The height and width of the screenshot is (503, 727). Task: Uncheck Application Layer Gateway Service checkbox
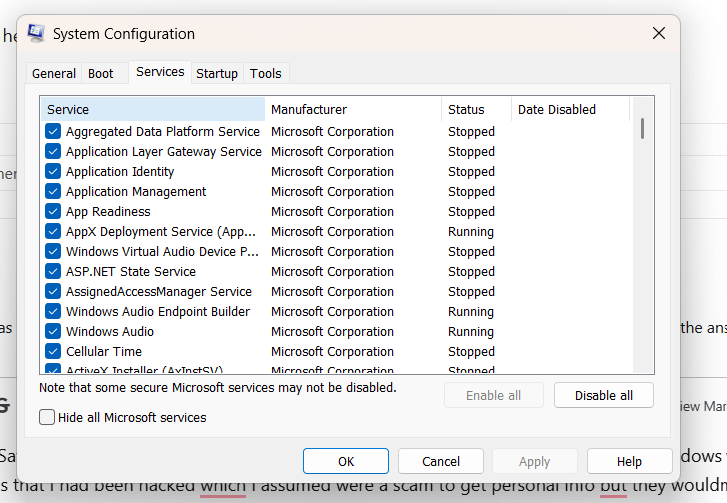(x=53, y=152)
